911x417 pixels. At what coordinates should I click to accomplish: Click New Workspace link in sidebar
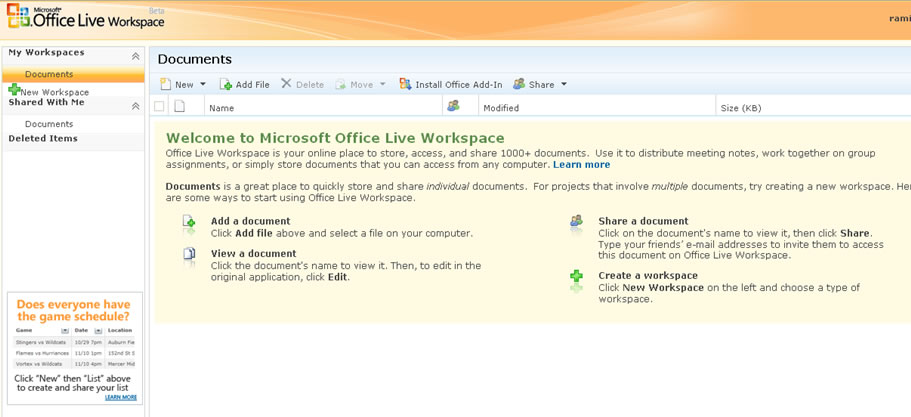click(x=55, y=92)
